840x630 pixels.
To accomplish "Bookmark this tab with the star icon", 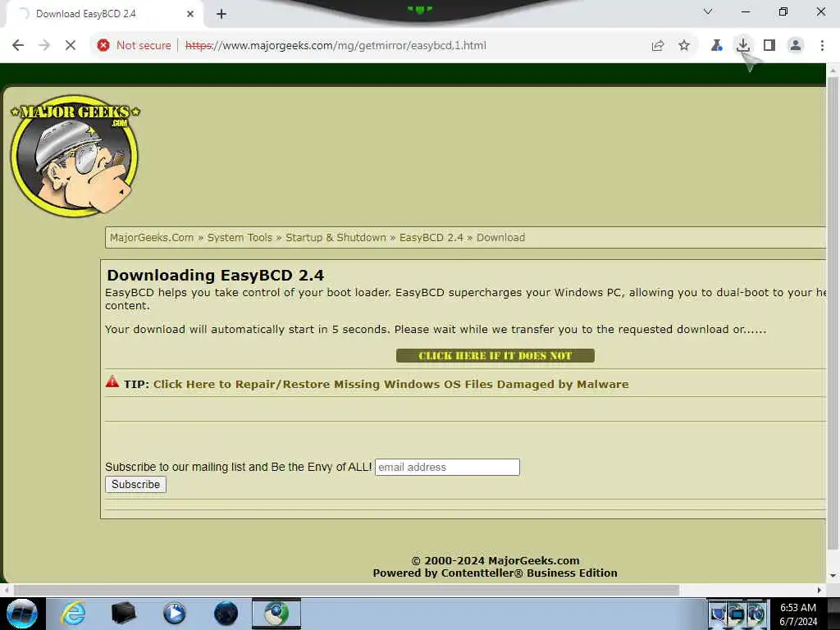I will click(x=684, y=46).
